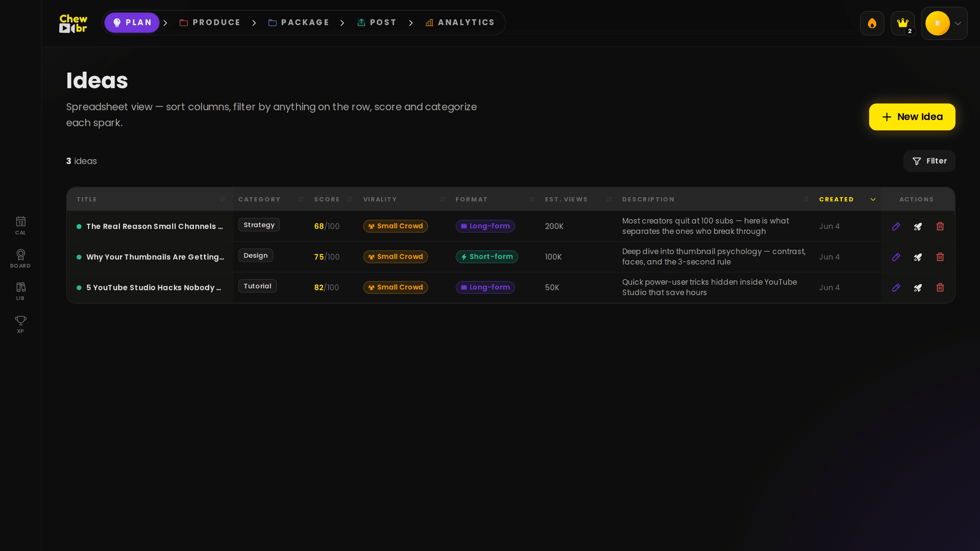
Task: Click the yellow R profile avatar
Action: tap(937, 23)
